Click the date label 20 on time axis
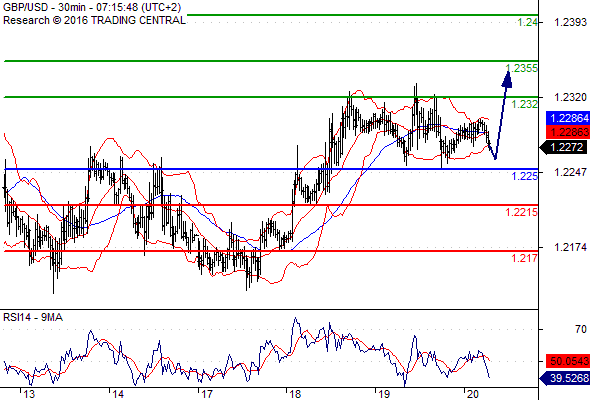Viewport: 590px width, 400px height. click(473, 394)
